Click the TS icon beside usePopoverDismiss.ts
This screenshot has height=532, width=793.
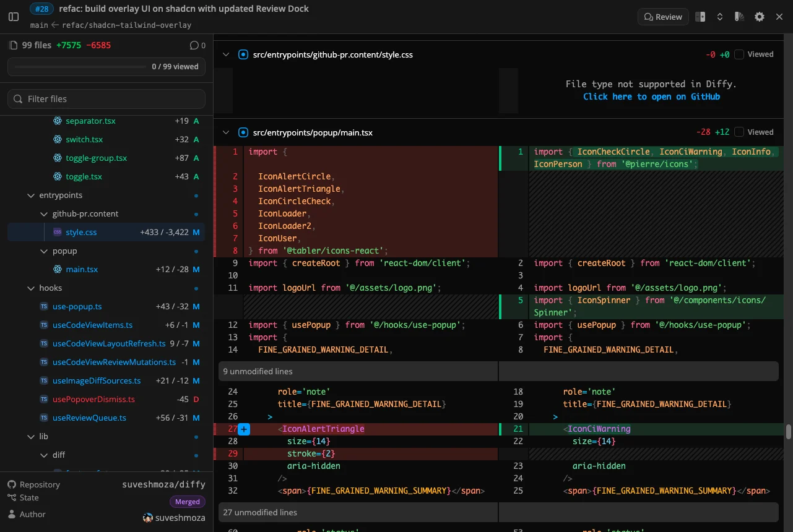point(44,399)
